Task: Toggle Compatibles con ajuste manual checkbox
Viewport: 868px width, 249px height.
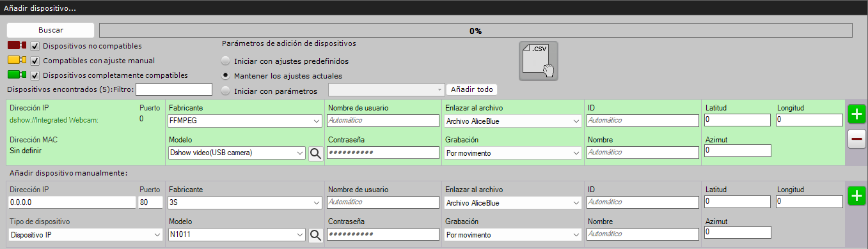Action: pos(35,61)
